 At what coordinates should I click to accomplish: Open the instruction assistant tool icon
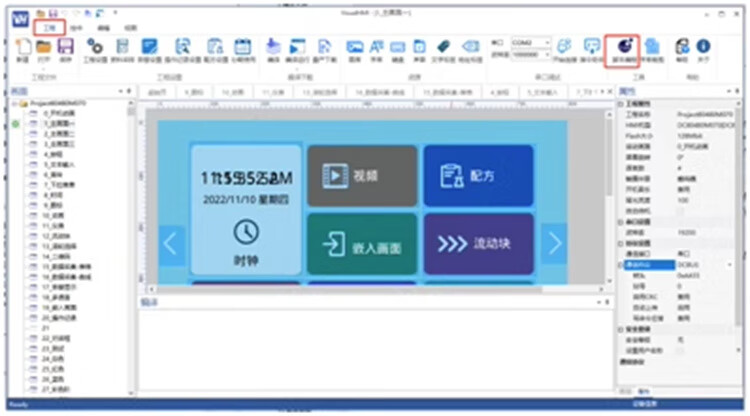(623, 47)
